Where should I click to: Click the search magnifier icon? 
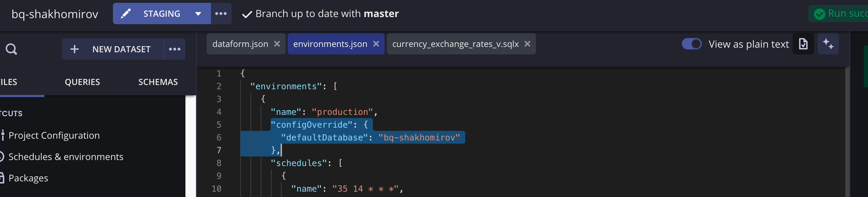click(11, 49)
